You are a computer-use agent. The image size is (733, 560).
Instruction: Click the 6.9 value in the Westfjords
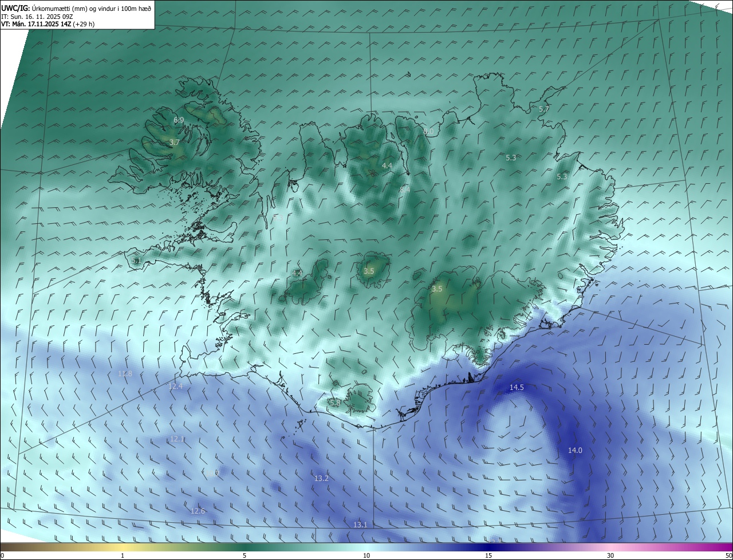(179, 120)
